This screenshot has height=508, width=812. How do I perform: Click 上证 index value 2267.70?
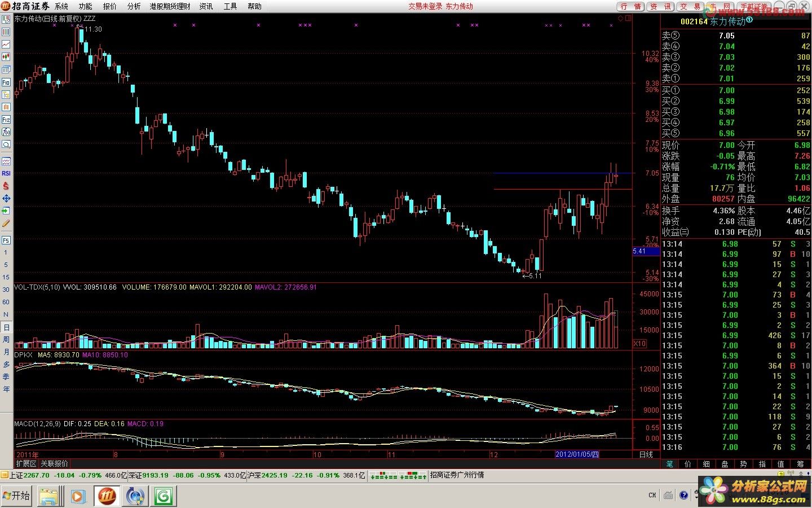37,475
